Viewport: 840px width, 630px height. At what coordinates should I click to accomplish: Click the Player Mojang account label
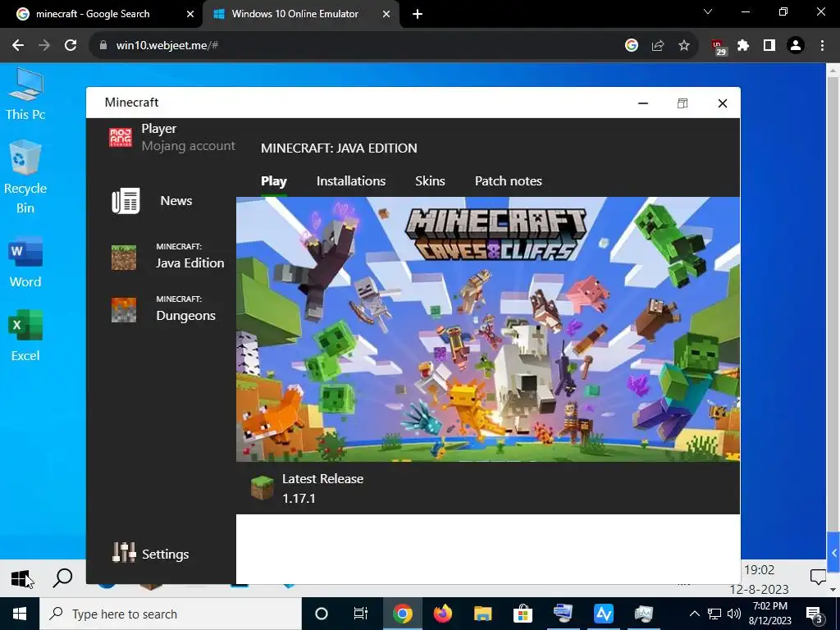[x=188, y=137]
